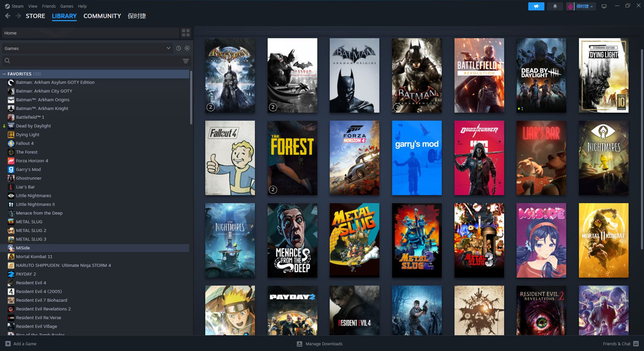
Task: Open the 保时捷 profile tab
Action: (x=137, y=16)
